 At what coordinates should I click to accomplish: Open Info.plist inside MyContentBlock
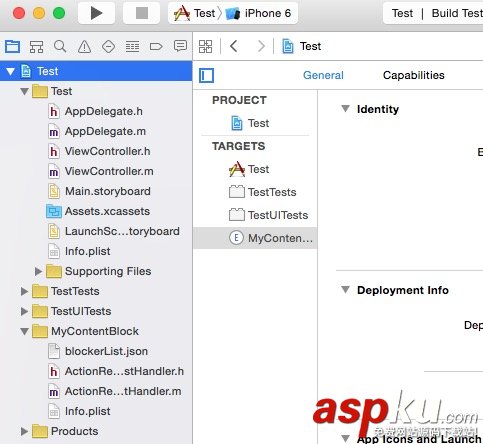[79, 411]
